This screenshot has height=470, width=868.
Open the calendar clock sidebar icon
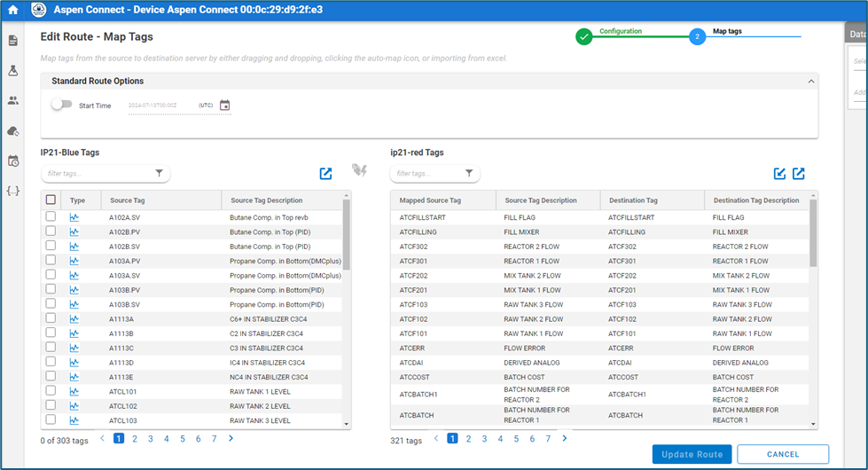pos(12,161)
